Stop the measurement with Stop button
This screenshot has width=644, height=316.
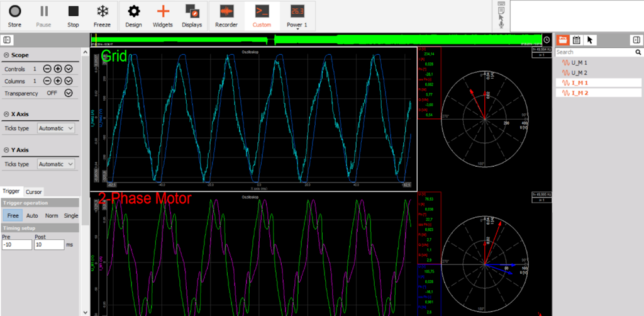[73, 16]
